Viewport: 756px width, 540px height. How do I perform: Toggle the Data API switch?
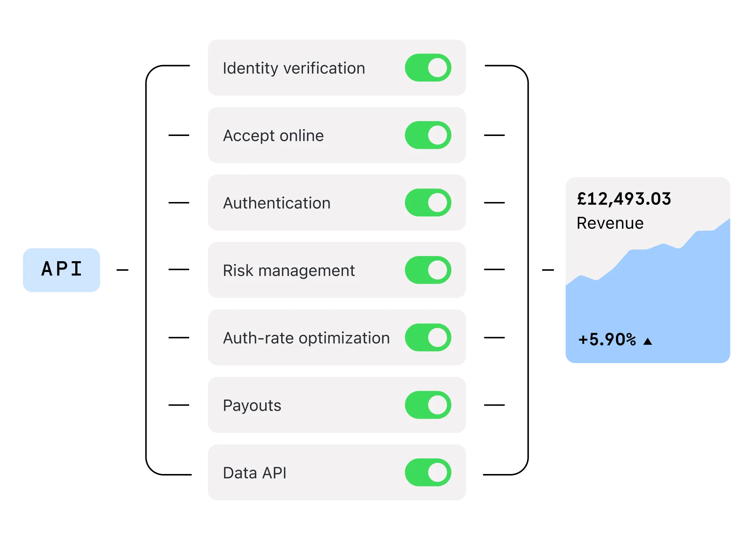click(x=428, y=472)
